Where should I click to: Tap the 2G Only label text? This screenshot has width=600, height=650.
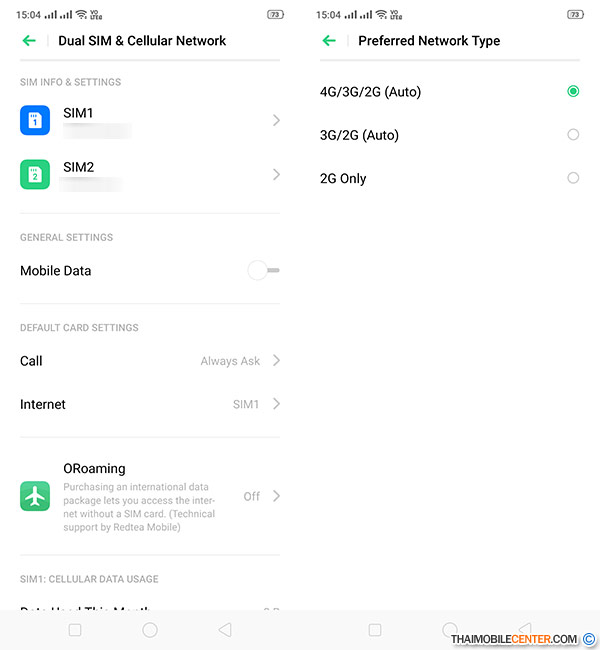(x=343, y=179)
